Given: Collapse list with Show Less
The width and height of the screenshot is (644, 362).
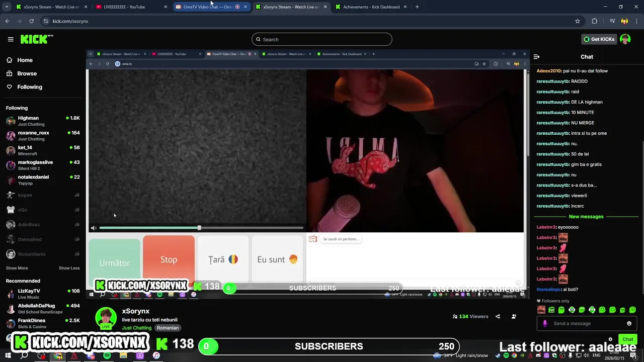Looking at the screenshot, I should click(x=69, y=268).
